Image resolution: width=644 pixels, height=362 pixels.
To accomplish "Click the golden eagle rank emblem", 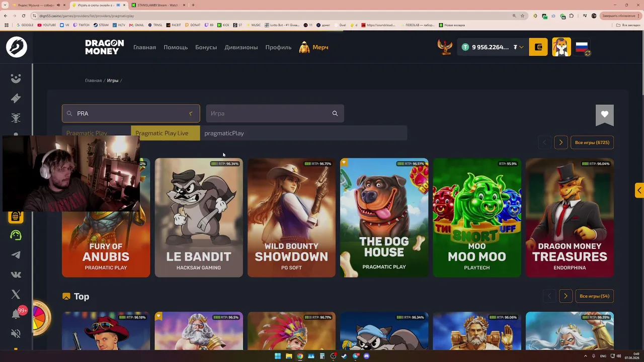I will [445, 47].
